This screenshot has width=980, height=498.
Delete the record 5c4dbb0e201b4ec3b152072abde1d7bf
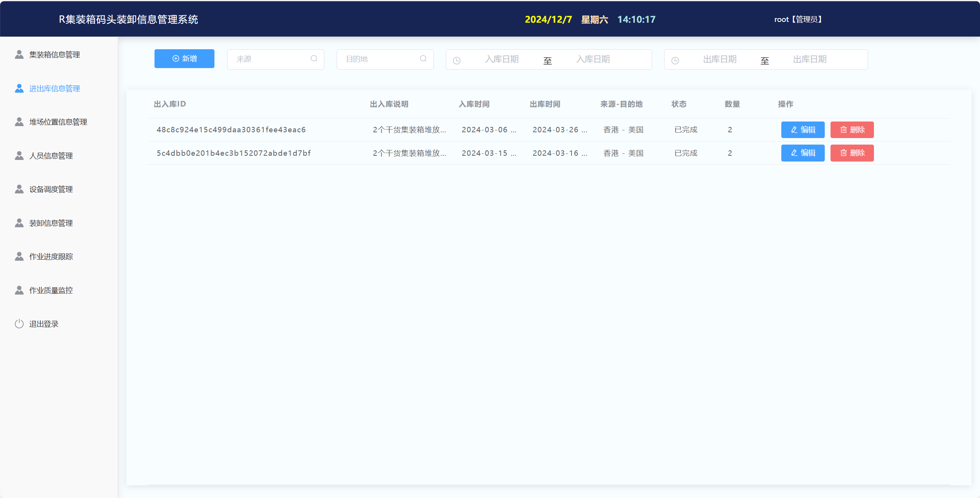coord(852,153)
